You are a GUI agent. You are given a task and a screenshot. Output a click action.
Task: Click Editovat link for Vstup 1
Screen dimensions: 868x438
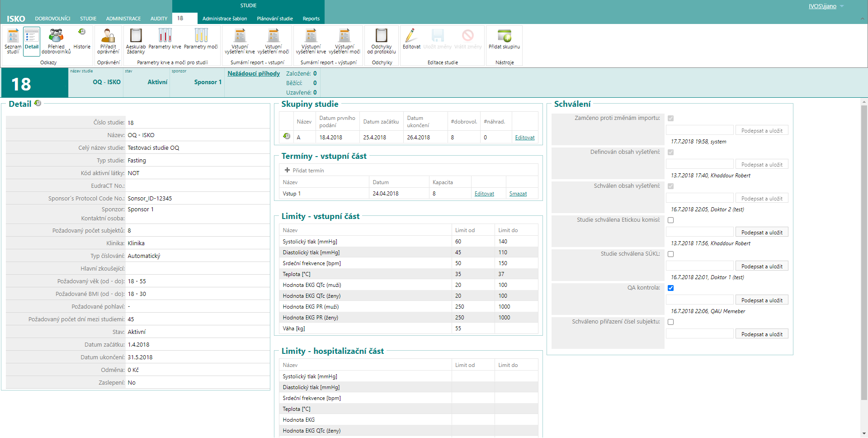click(484, 194)
